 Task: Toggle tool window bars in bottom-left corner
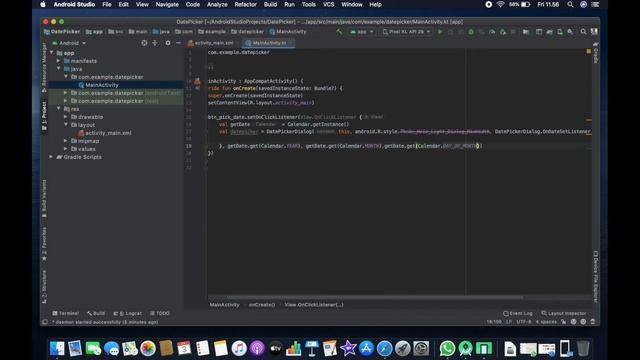pos(45,322)
